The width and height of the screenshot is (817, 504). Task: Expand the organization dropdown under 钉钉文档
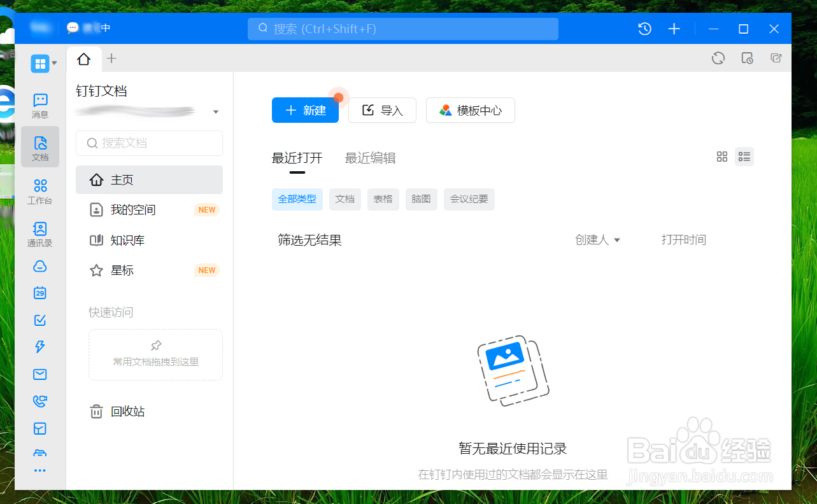(x=216, y=112)
